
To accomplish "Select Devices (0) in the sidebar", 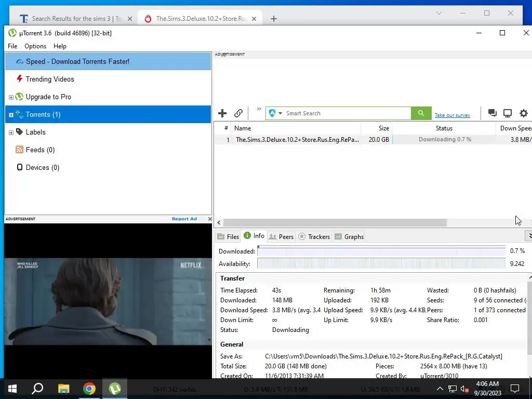I will coord(108,167).
